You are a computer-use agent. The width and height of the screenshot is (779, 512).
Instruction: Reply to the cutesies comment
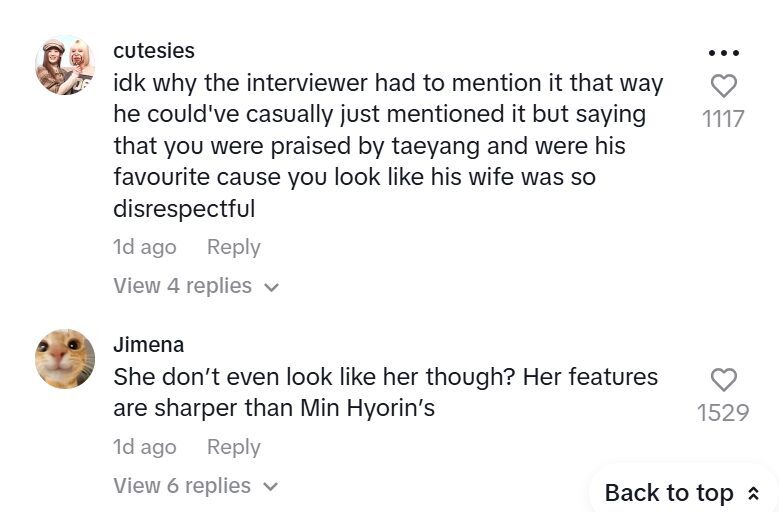pyautogui.click(x=233, y=247)
